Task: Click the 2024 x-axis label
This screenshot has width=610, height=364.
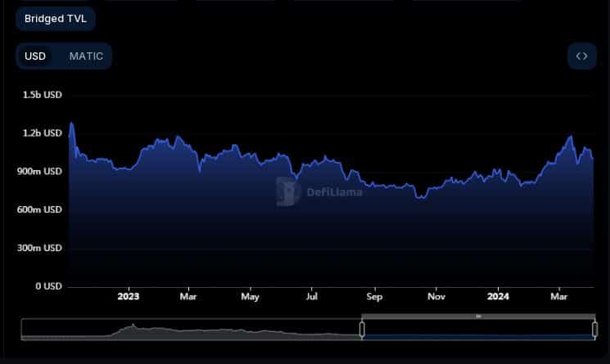Action: [x=498, y=296]
